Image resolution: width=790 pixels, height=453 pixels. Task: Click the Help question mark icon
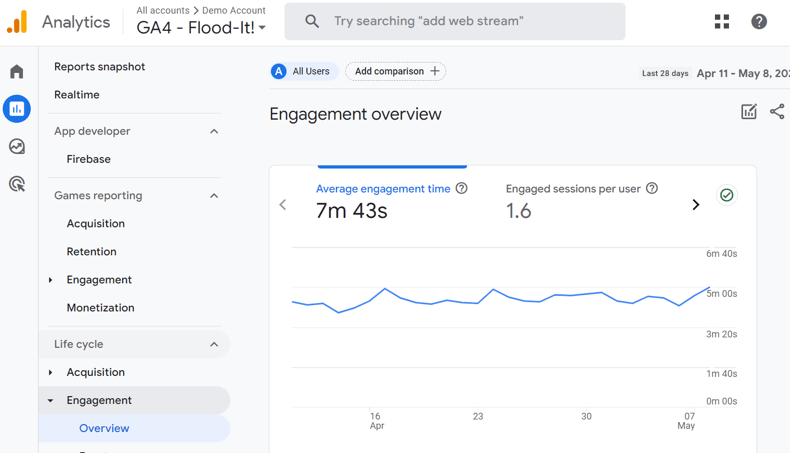(759, 21)
